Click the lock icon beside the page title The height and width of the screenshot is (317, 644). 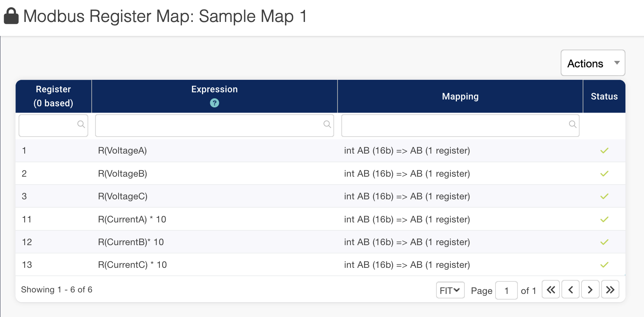(11, 16)
